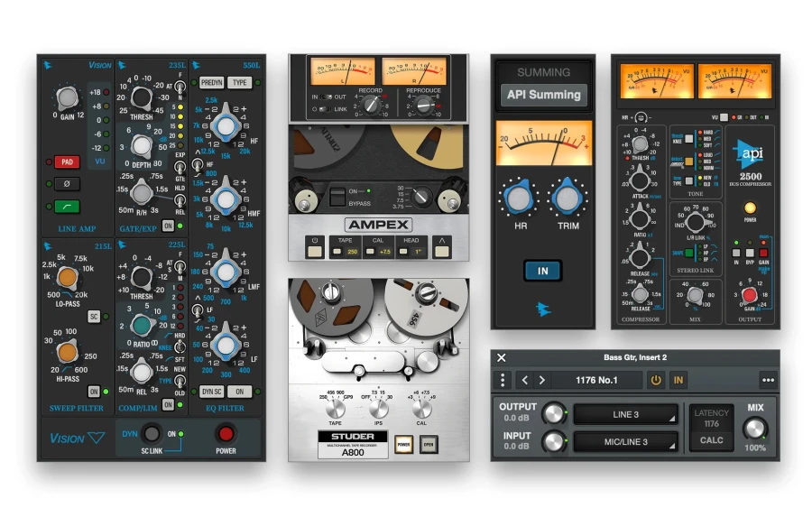Image resolution: width=812 pixels, height=517 pixels.
Task: Open the LINE 3 output dropdown
Action: point(625,414)
